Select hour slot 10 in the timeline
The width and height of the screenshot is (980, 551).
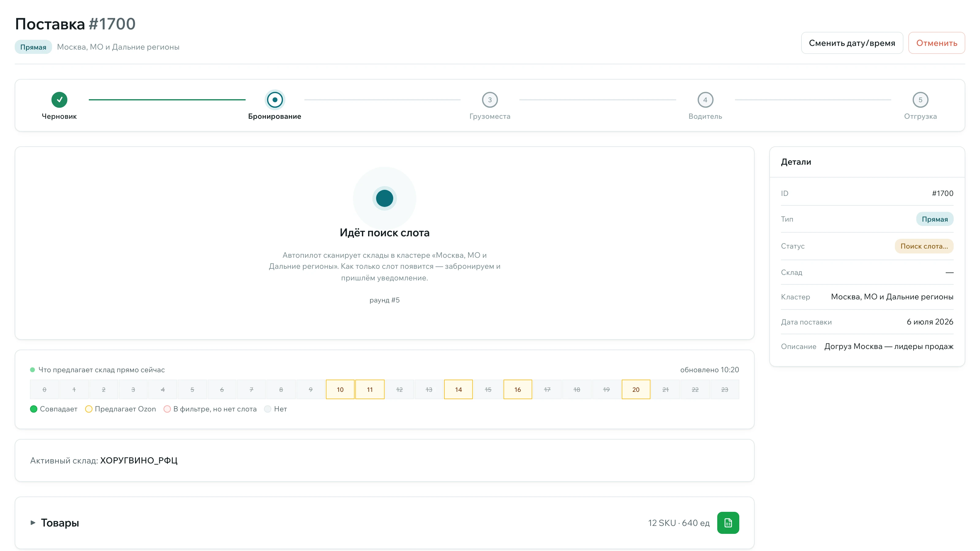coord(340,389)
